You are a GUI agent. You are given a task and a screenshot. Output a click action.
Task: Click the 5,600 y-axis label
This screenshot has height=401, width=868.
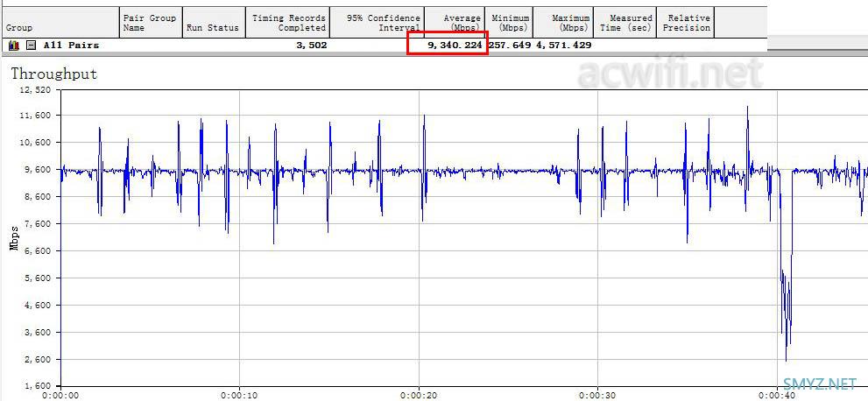point(37,278)
